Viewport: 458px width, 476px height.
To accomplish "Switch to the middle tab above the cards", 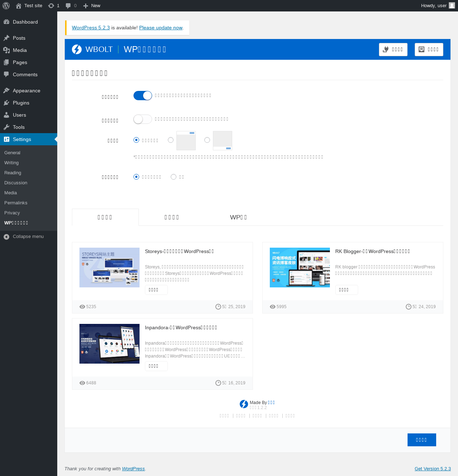I will pyautogui.click(x=172, y=217).
